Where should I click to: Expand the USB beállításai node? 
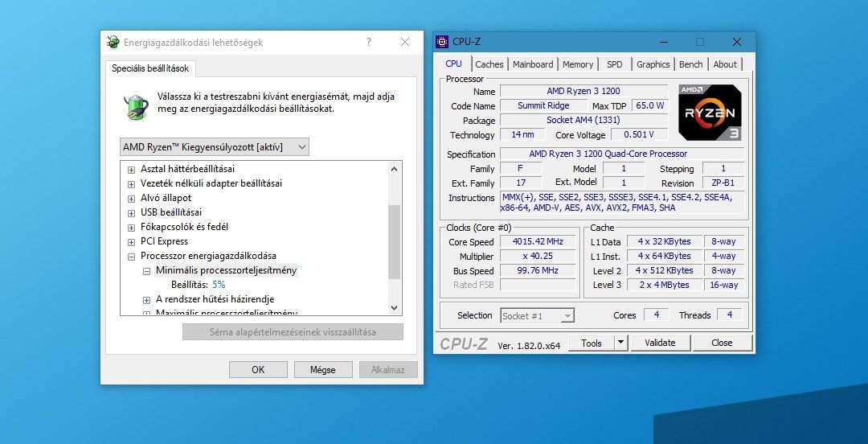(131, 213)
